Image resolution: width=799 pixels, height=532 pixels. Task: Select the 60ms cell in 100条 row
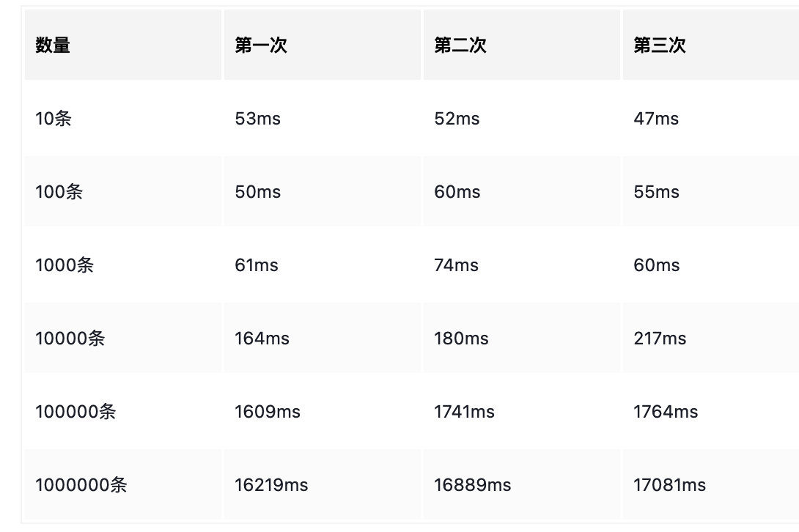click(x=522, y=191)
